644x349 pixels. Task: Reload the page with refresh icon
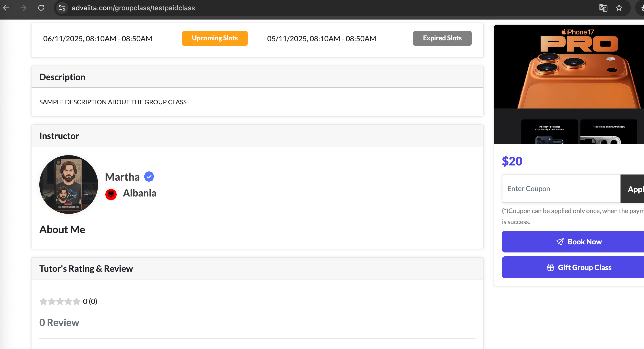(x=41, y=8)
